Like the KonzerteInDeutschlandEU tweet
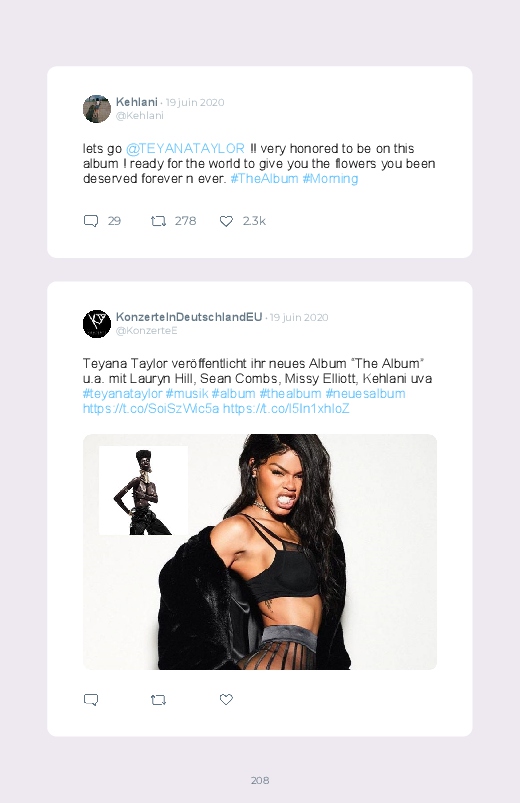Image resolution: width=520 pixels, height=803 pixels. tap(226, 699)
